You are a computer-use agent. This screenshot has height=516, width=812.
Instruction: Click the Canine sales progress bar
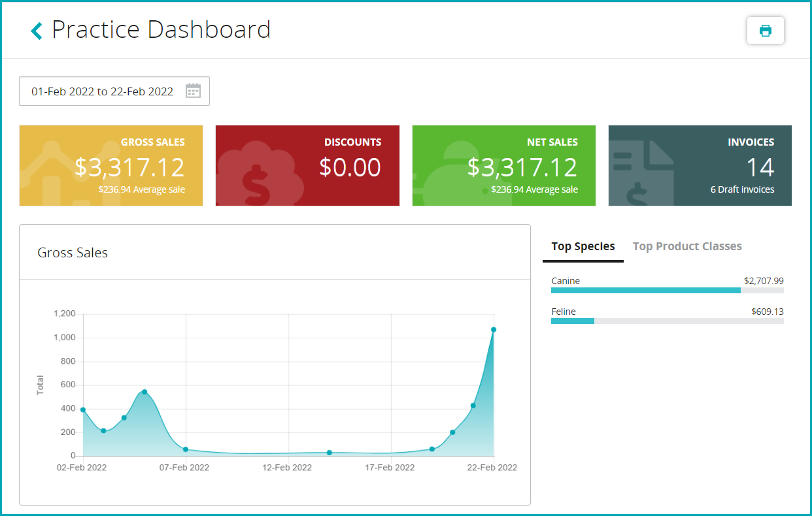coord(667,290)
